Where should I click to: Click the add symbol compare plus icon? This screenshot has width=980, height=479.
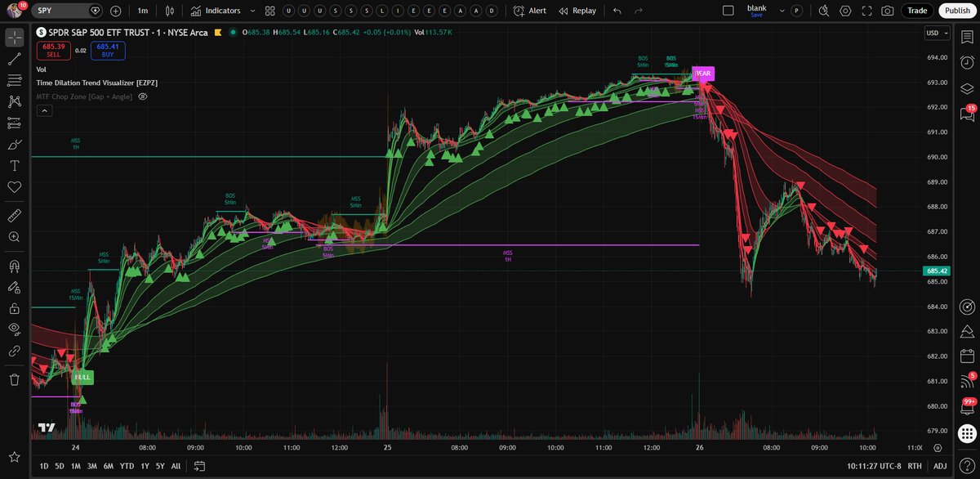(115, 11)
